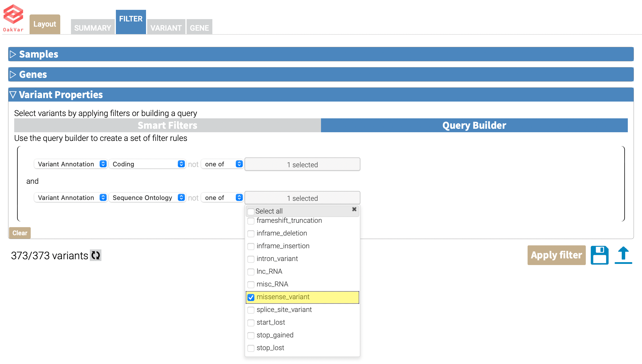Close the Sequence Ontology options list
Screen dimensions: 642x364
[354, 209]
